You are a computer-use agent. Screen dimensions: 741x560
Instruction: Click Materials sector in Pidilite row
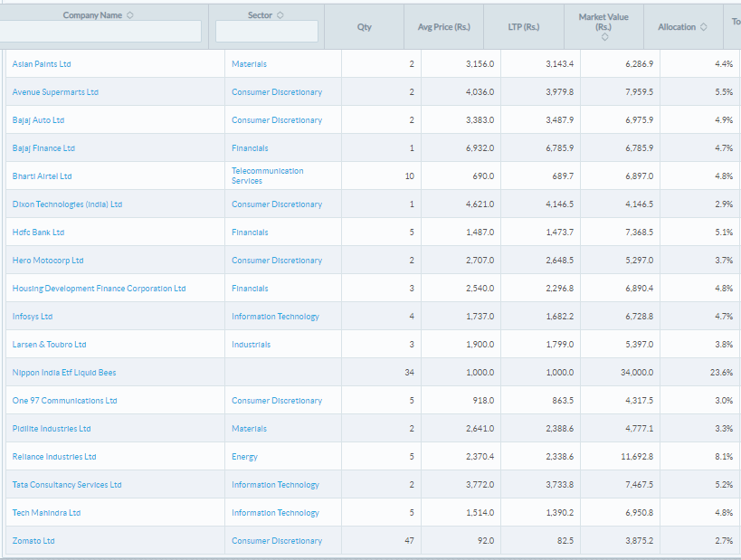(249, 429)
